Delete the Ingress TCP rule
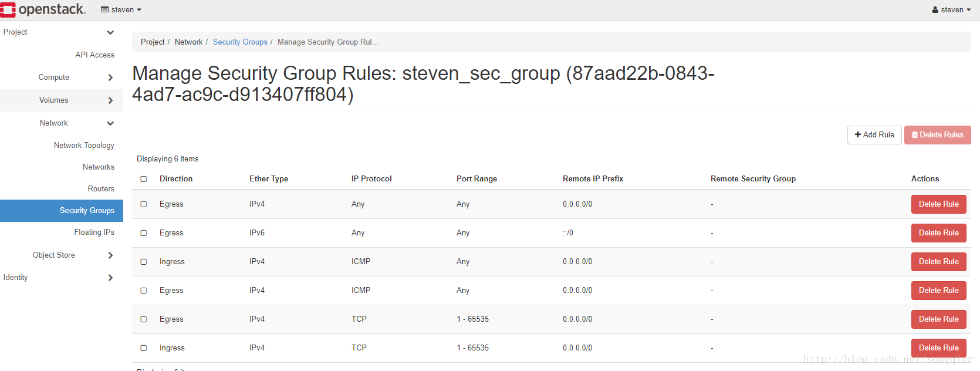 (938, 348)
